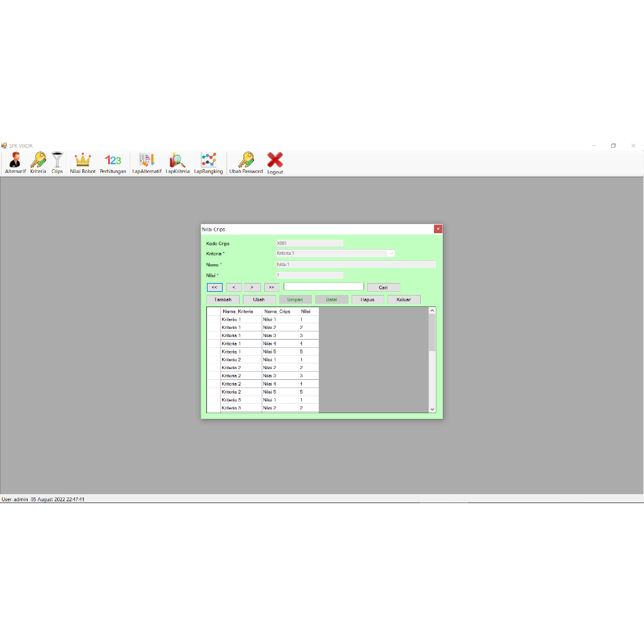This screenshot has width=644, height=644.
Task: Open Nilai Bobot crown icon
Action: 82,163
